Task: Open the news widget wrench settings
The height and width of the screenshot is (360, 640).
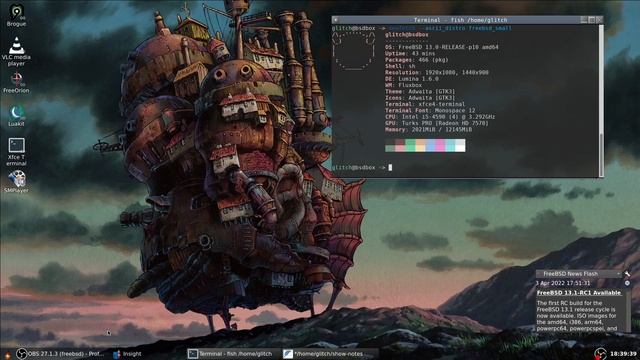Action: [627, 273]
